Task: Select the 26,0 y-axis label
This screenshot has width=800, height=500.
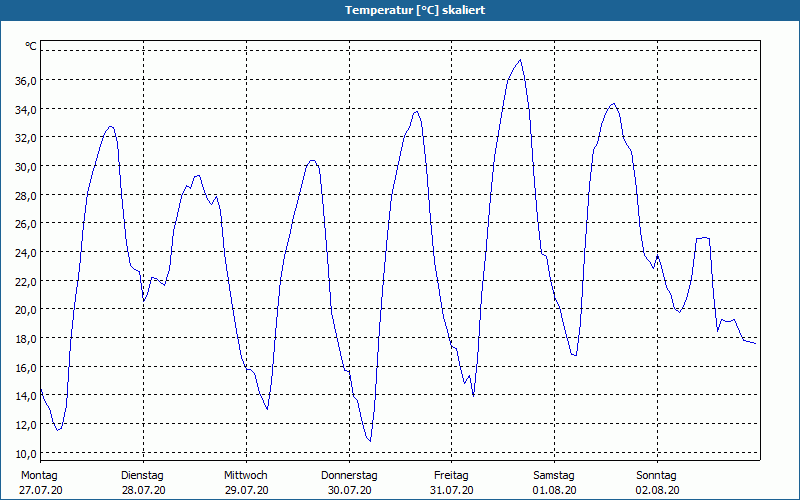Action: click(x=26, y=224)
